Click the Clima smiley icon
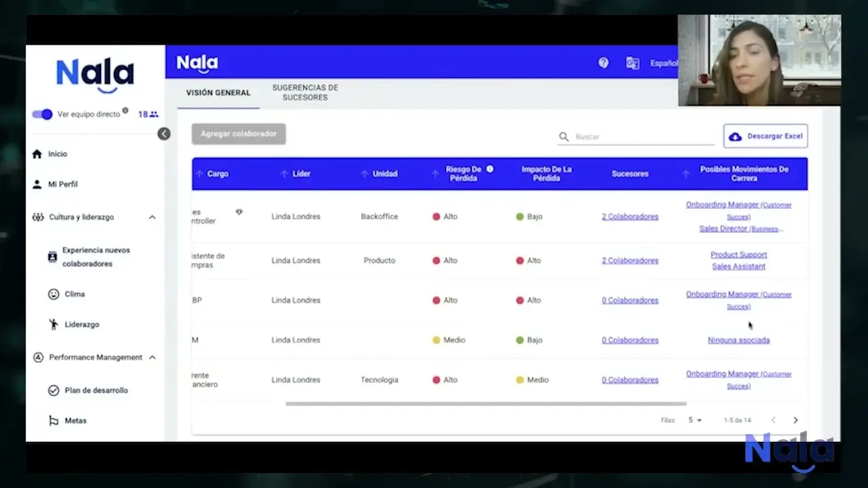Viewport: 868px width, 488px height. pos(54,294)
